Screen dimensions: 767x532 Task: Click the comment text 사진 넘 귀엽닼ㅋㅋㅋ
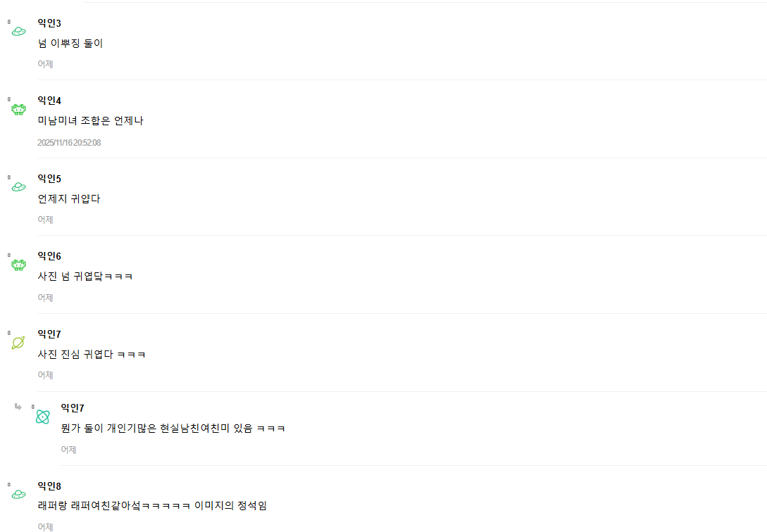[85, 277]
